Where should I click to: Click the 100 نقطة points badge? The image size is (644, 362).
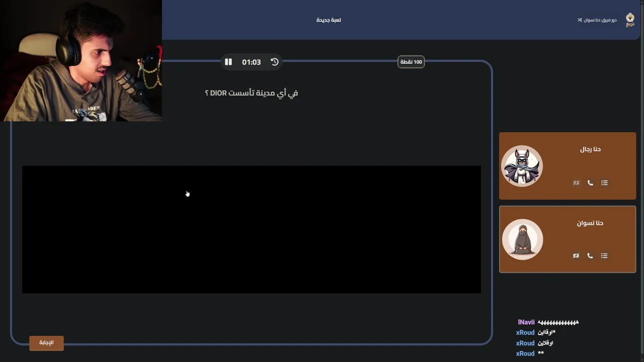click(411, 62)
